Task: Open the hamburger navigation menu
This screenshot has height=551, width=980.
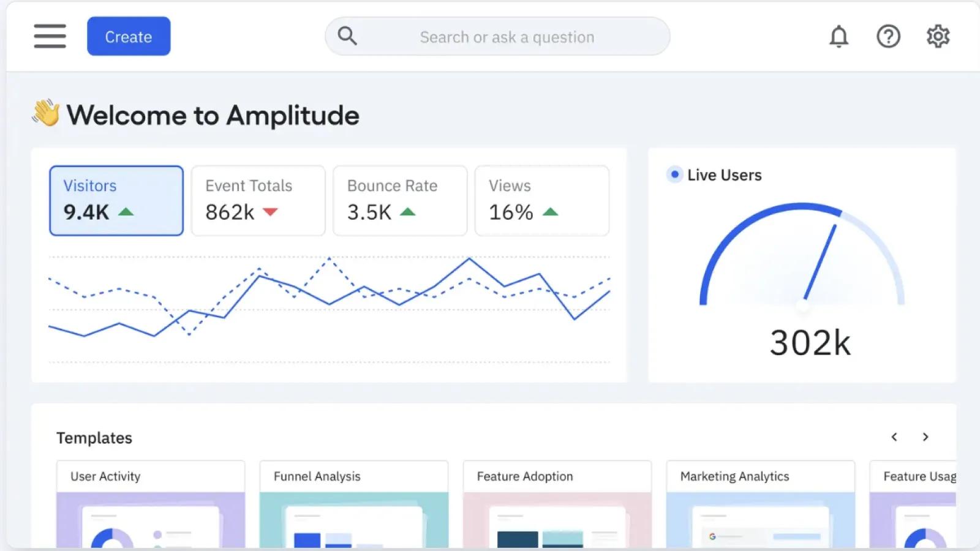Action: click(50, 36)
